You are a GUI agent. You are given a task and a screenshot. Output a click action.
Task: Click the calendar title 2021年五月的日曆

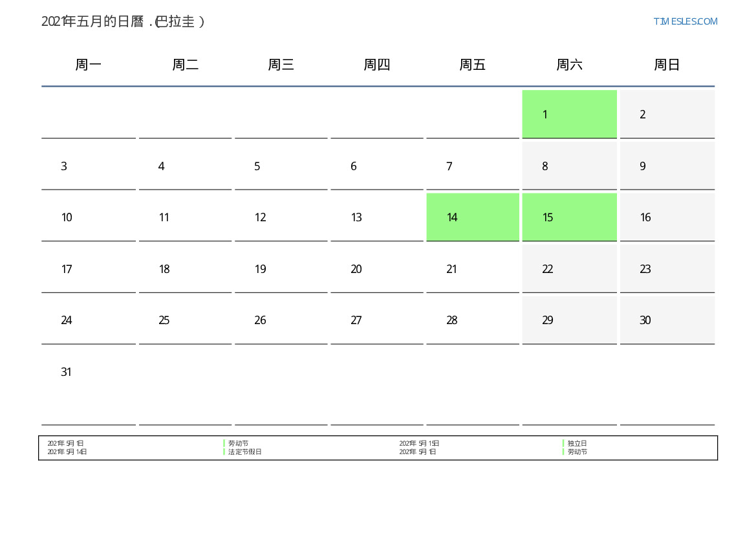coord(123,21)
